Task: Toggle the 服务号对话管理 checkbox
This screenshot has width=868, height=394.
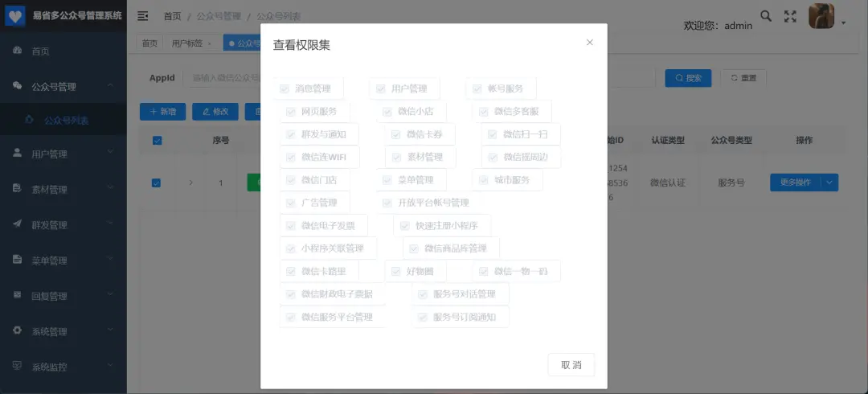Action: pyautogui.click(x=423, y=294)
